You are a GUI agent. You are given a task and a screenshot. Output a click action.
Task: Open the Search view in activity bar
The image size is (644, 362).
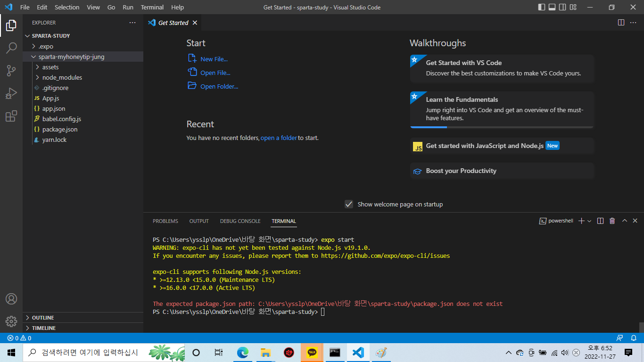11,48
